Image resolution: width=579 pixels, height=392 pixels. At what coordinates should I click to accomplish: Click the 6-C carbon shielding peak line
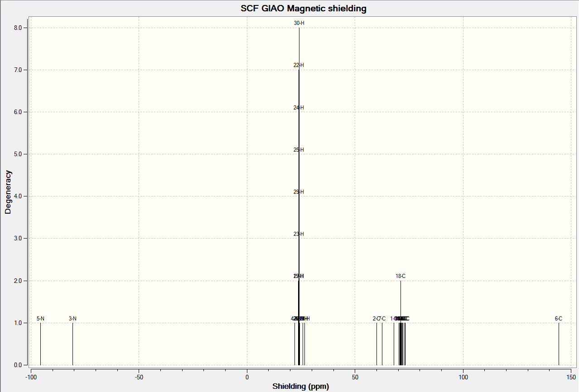pyautogui.click(x=559, y=344)
